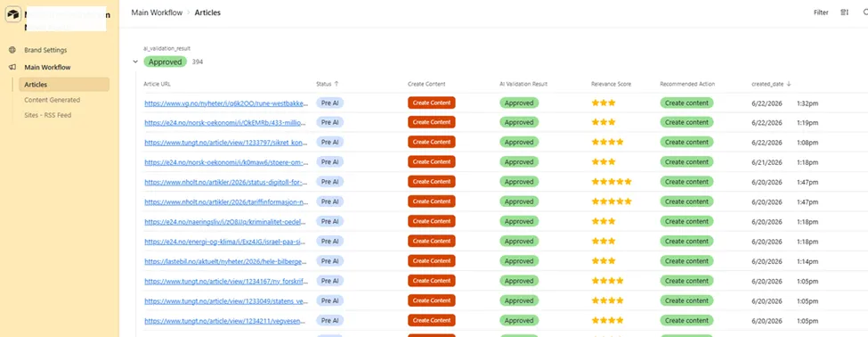The height and width of the screenshot is (337, 868).
Task: Open the tungt.no 1234211 vegvesen link
Action: click(225, 321)
